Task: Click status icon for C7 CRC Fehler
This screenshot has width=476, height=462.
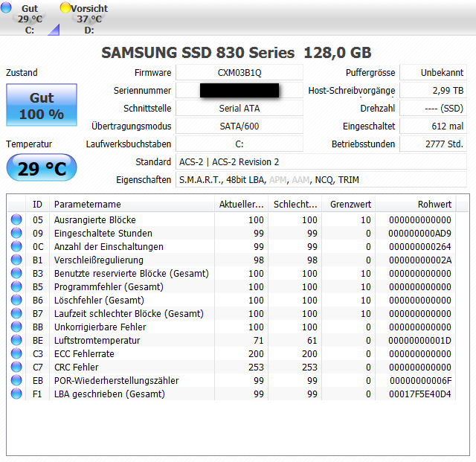Action: 16,367
